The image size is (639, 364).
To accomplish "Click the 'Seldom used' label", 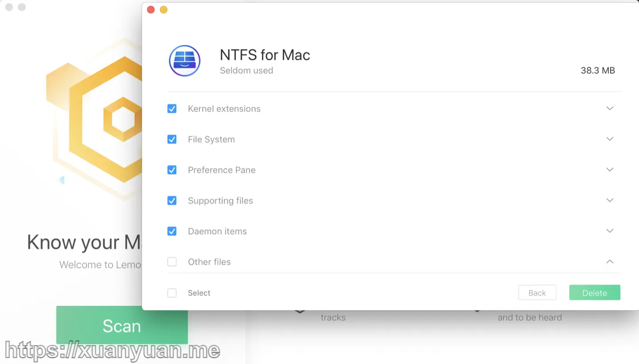I will click(x=246, y=71).
